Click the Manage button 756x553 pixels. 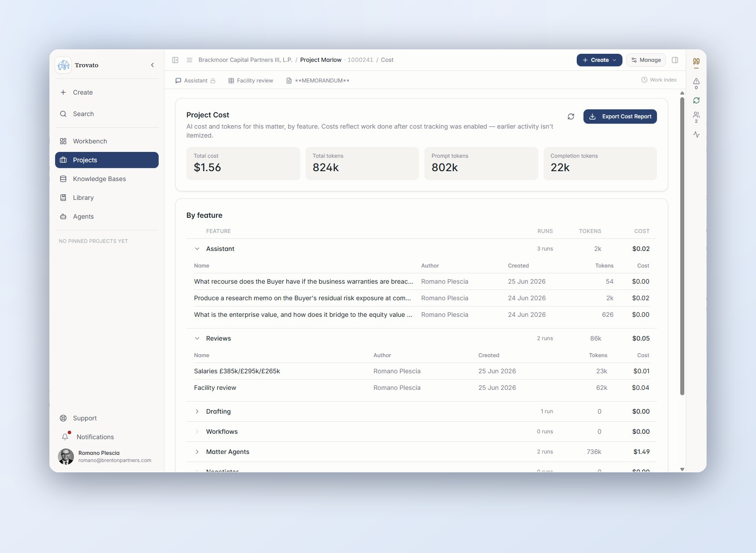[646, 60]
